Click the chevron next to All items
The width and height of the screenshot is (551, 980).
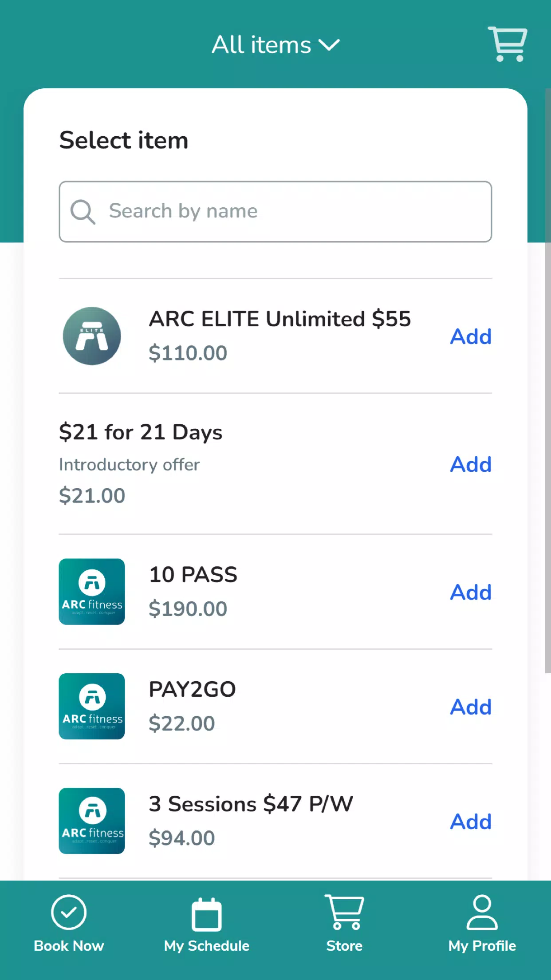click(329, 45)
